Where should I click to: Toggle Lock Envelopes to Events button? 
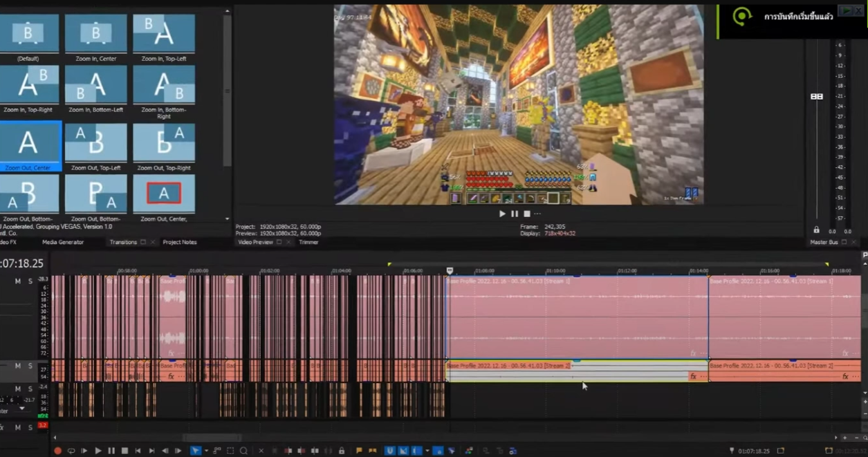point(438,451)
